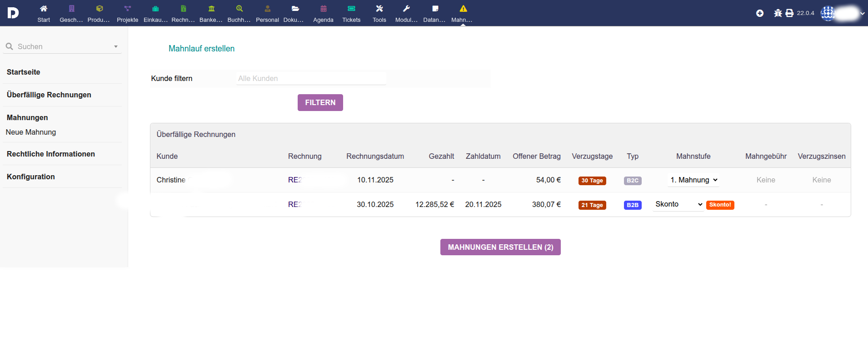Open Konfiguration in the sidebar
Viewport: 868px width, 364px height.
tap(31, 177)
